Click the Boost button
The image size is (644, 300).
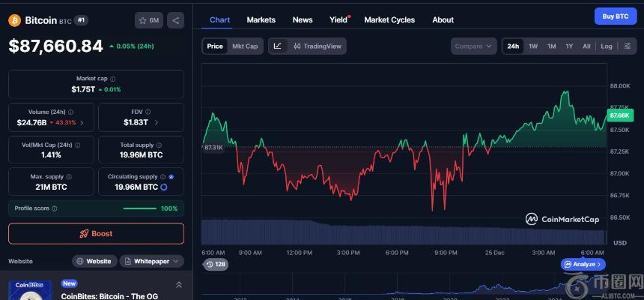(96, 233)
